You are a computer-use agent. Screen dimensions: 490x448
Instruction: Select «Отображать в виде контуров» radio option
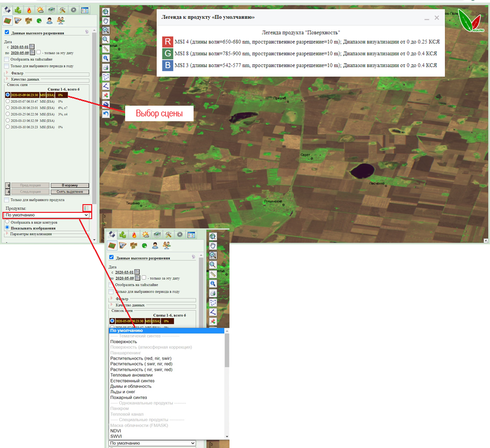7,222
